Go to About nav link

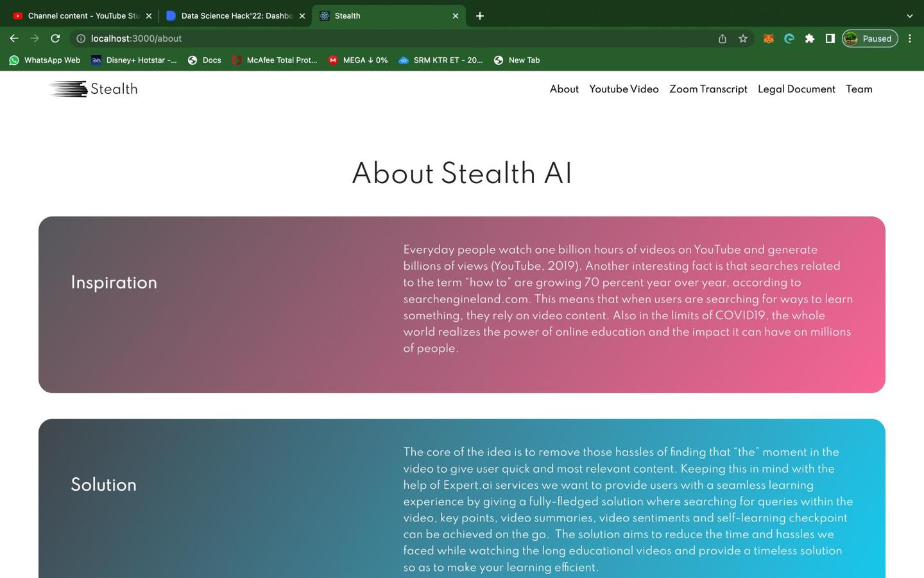[564, 89]
